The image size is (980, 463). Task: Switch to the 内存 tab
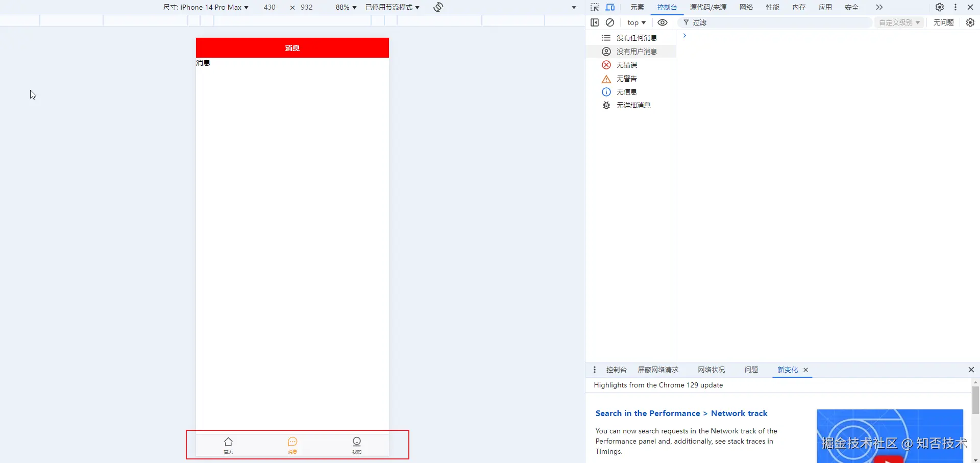799,7
